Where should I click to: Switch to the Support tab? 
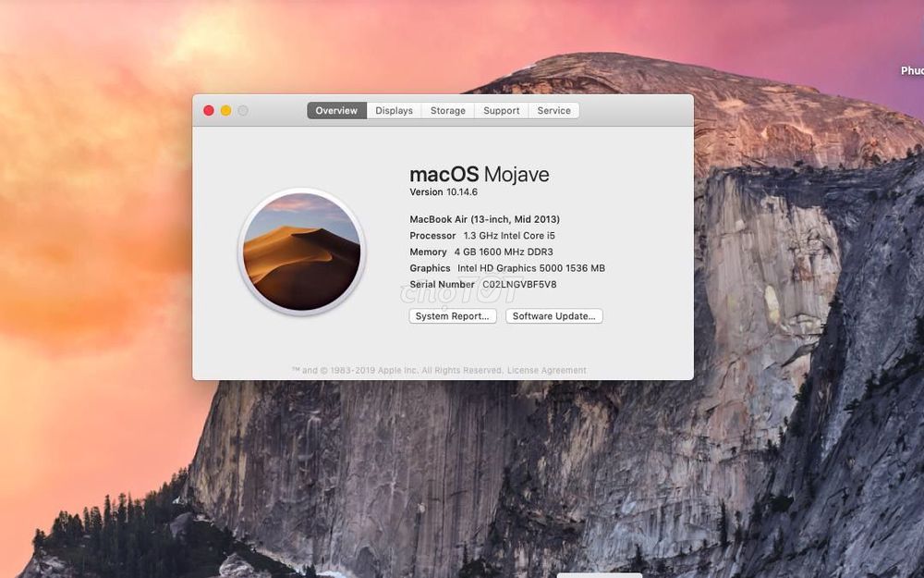click(x=502, y=110)
